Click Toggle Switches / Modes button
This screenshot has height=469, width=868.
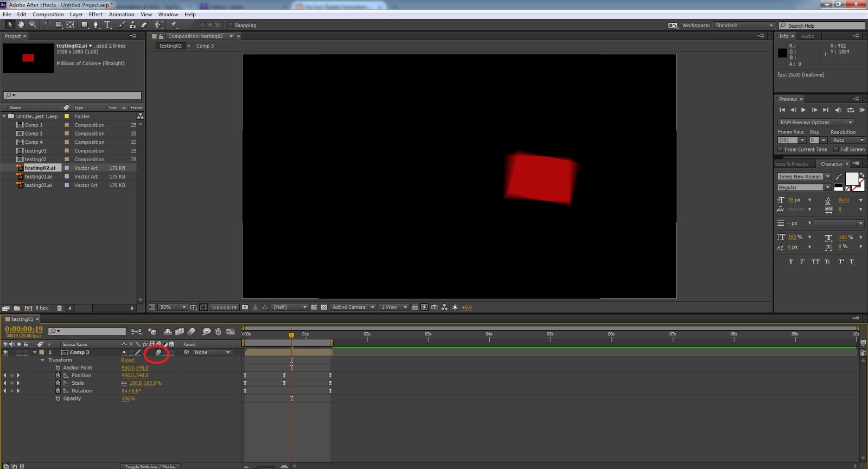tap(150, 466)
